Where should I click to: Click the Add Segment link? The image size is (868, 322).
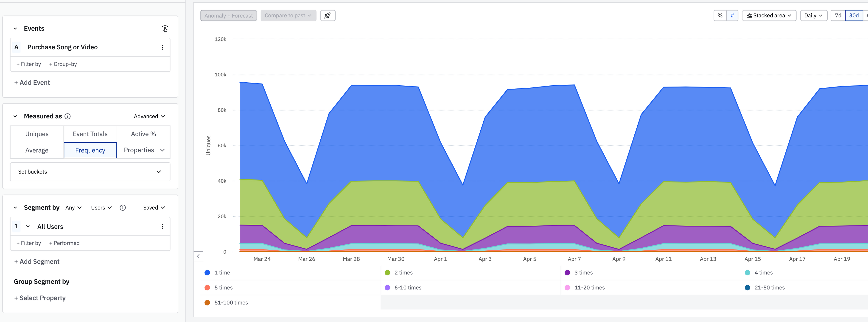37,261
